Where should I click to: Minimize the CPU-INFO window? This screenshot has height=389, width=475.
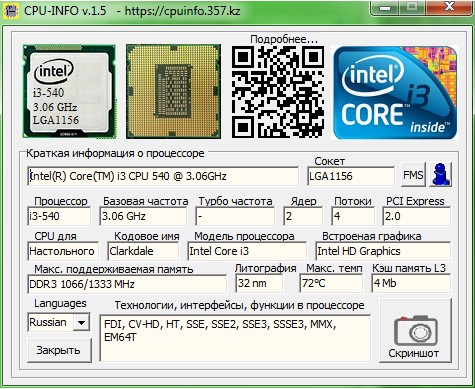(x=385, y=7)
